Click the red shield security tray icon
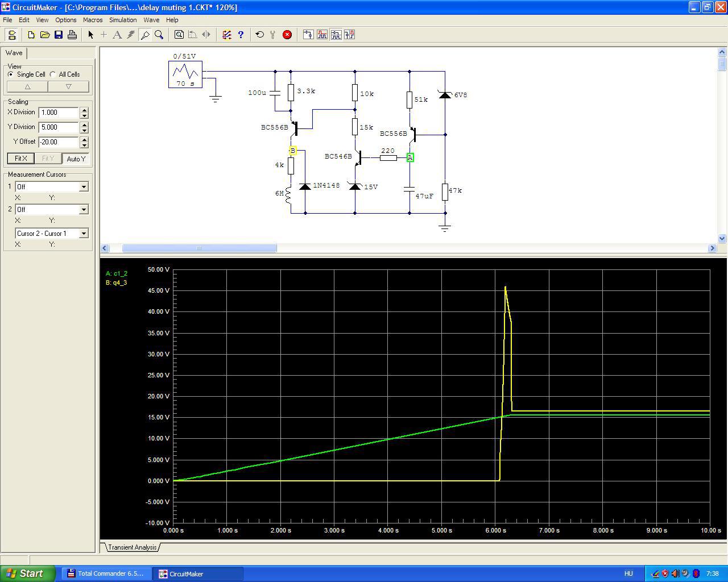The width and height of the screenshot is (728, 582). click(665, 573)
